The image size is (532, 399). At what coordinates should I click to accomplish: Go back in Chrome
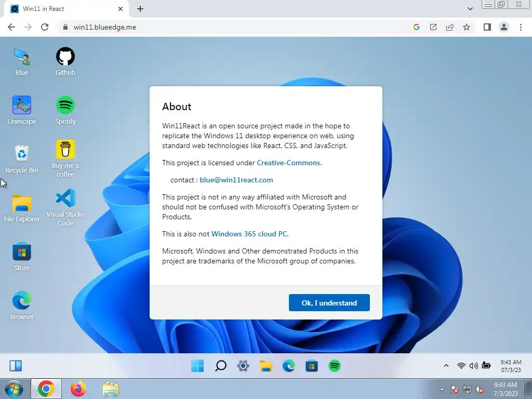click(11, 27)
